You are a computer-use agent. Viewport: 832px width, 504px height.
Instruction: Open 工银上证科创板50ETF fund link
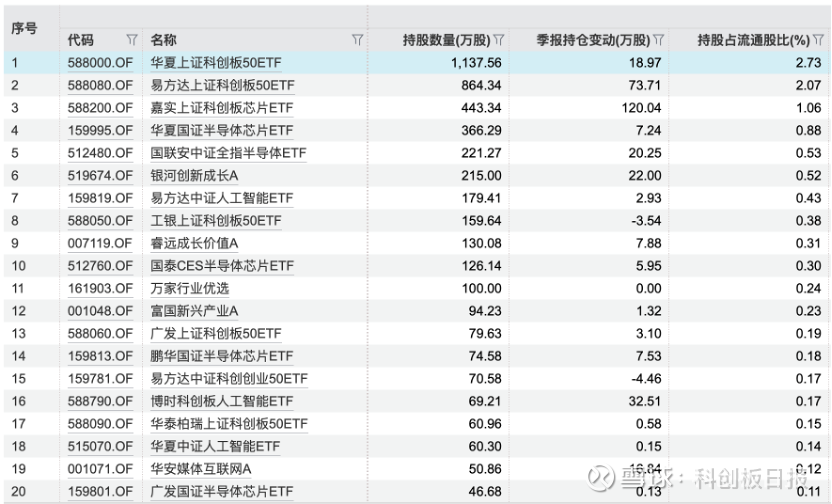coord(216,221)
